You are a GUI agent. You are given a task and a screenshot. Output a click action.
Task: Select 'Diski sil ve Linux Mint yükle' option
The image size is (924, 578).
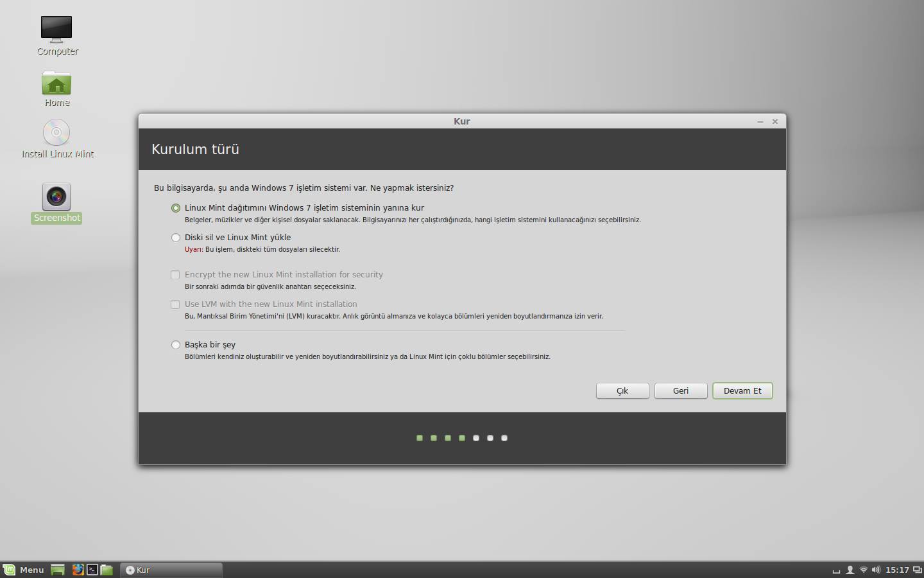click(176, 238)
